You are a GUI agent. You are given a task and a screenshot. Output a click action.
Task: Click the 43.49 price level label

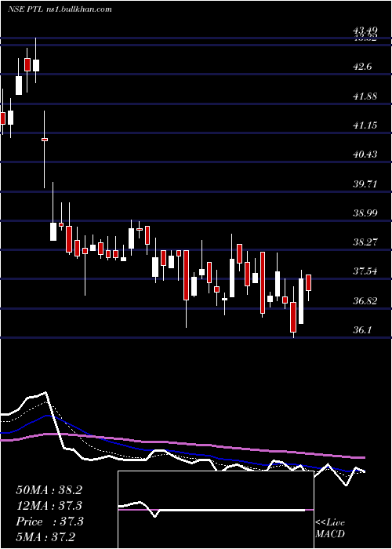(365, 30)
